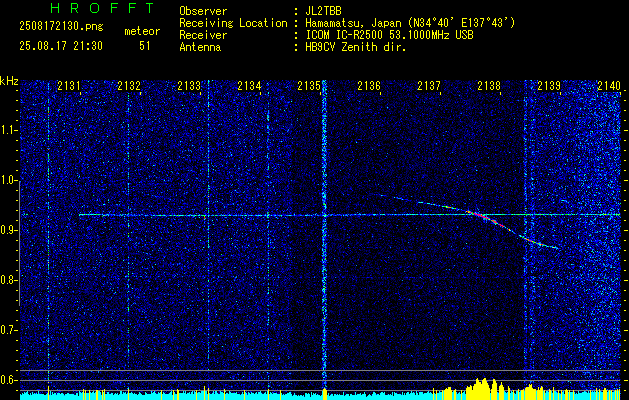Screen dimensions: 629x400
Task: Click the 1.1 kHz axis tick label
Action: [8, 130]
